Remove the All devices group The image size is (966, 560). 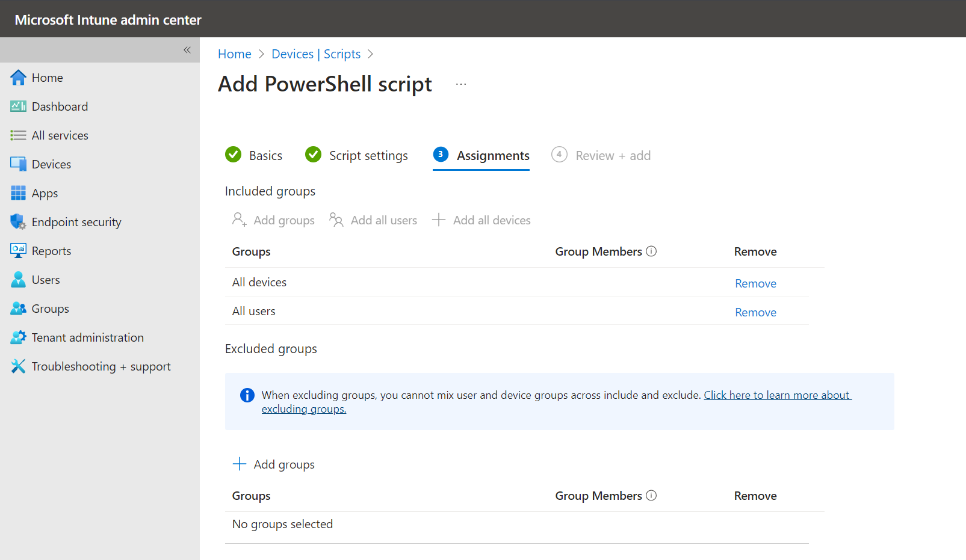coord(755,283)
